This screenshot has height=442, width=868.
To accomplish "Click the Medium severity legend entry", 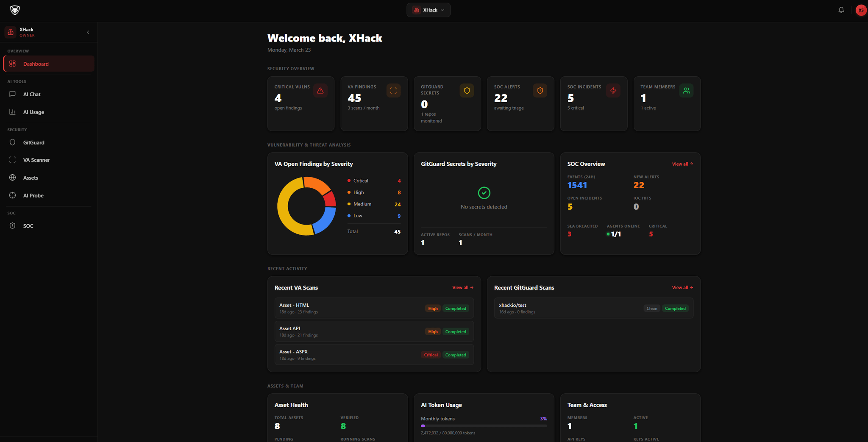I will click(374, 204).
